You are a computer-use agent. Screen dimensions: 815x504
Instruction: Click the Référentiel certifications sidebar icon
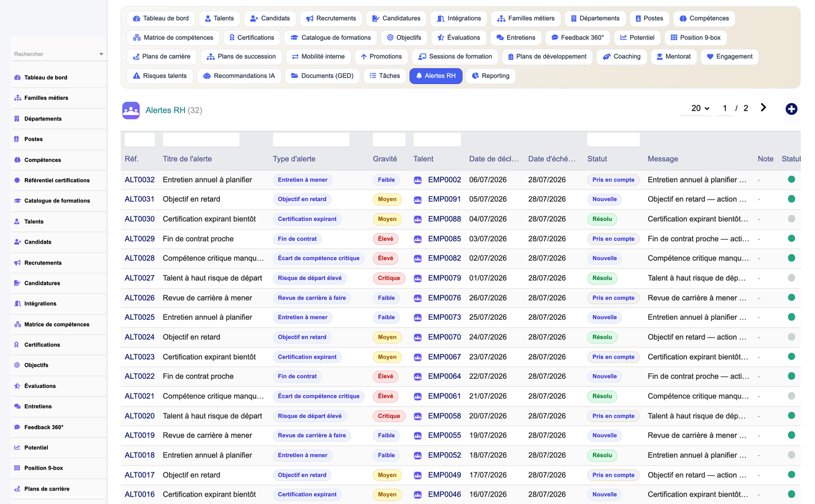17,180
